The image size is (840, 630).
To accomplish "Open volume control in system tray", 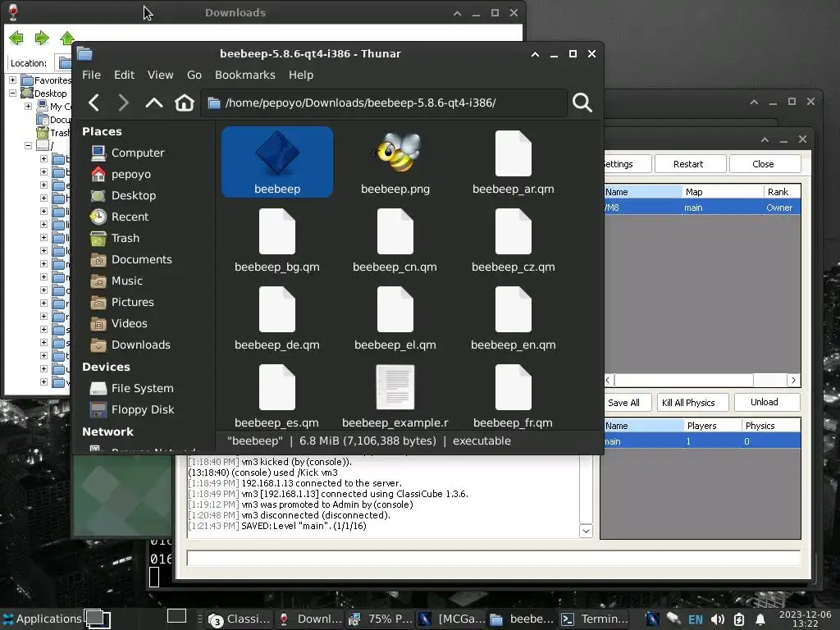I will (717, 620).
